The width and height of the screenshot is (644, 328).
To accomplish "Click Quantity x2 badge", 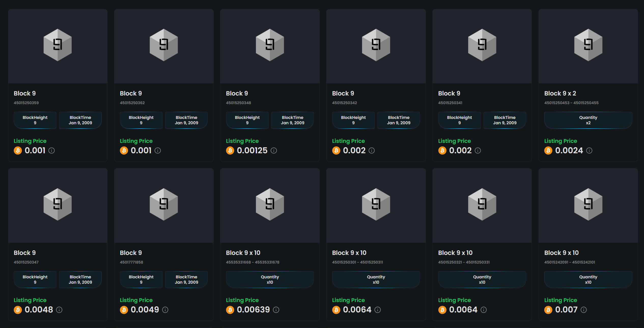I will click(588, 120).
